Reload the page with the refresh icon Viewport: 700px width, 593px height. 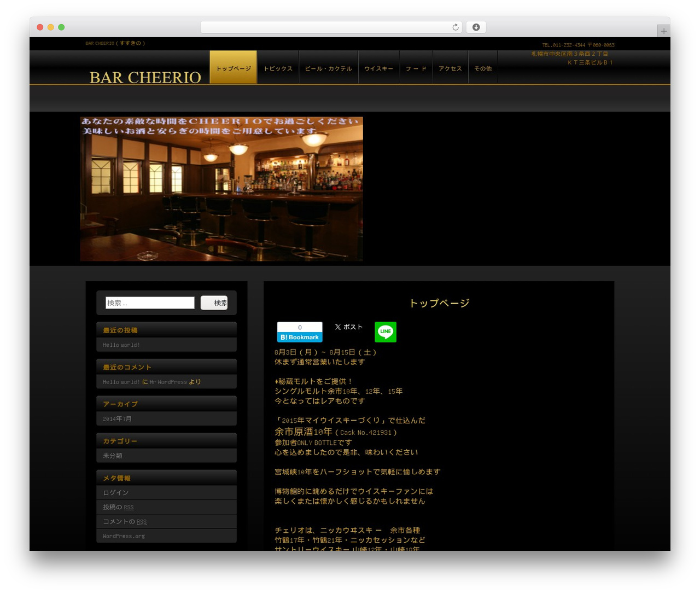tap(455, 27)
